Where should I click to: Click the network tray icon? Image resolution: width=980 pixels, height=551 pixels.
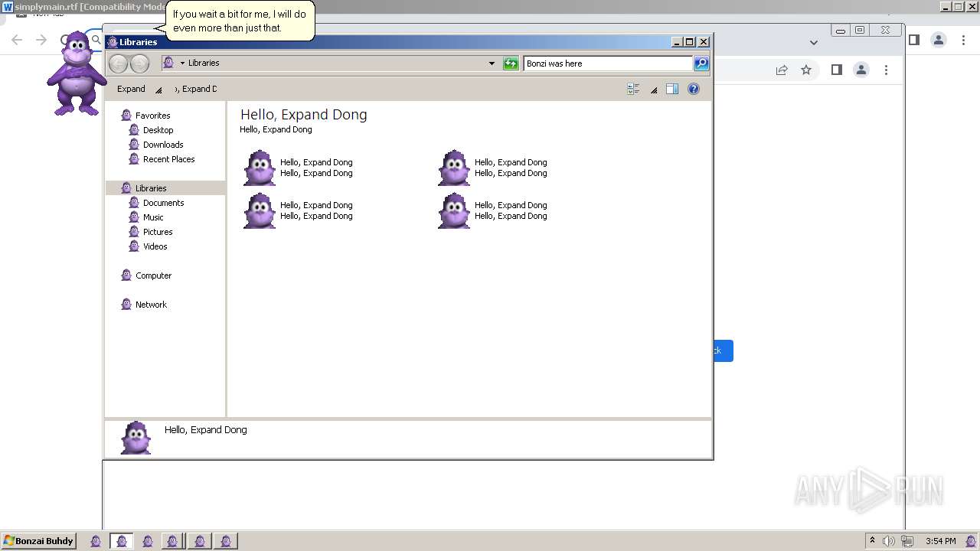pyautogui.click(x=907, y=541)
